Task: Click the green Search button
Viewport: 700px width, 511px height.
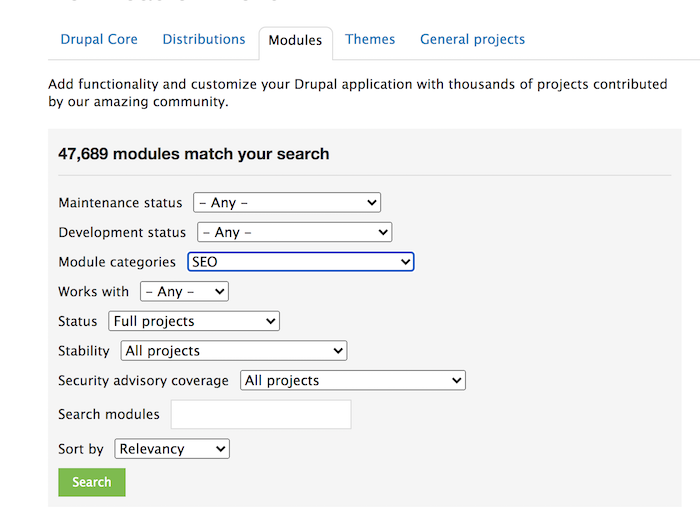Action: click(92, 482)
